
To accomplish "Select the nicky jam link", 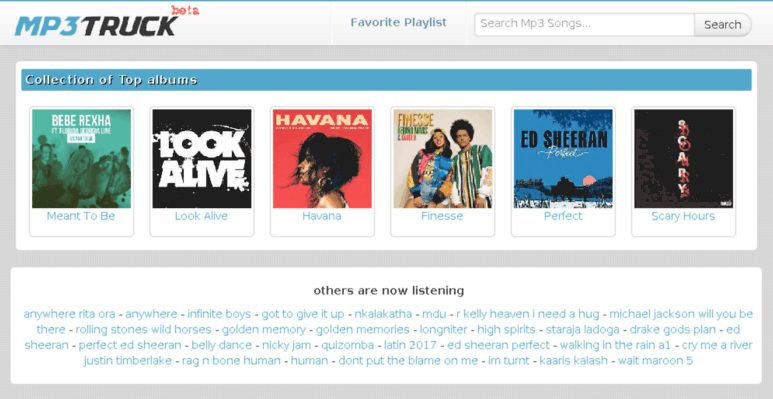I will point(283,345).
